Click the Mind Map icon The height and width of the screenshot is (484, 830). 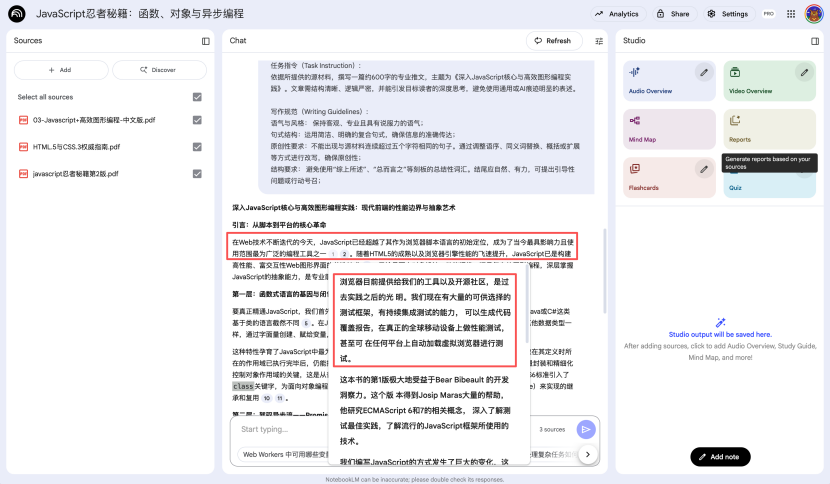click(635, 121)
